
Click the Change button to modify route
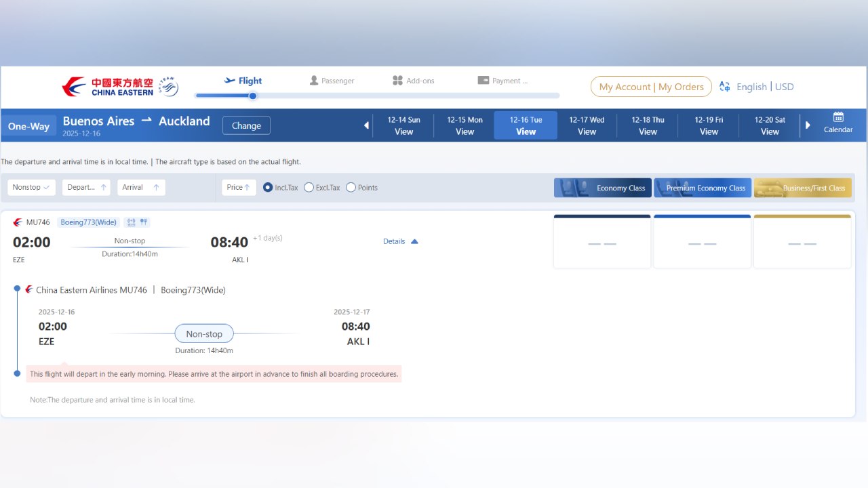click(x=245, y=125)
